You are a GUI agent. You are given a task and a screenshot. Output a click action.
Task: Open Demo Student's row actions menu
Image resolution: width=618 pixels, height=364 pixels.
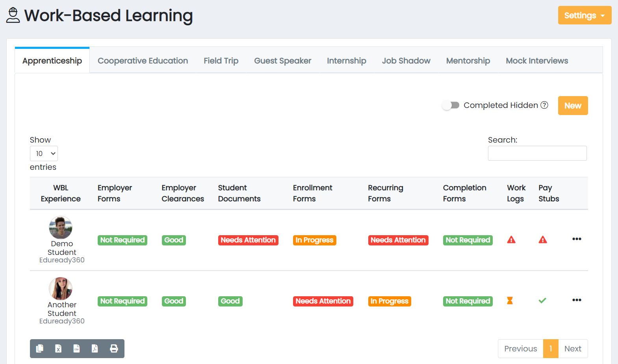[x=577, y=239]
